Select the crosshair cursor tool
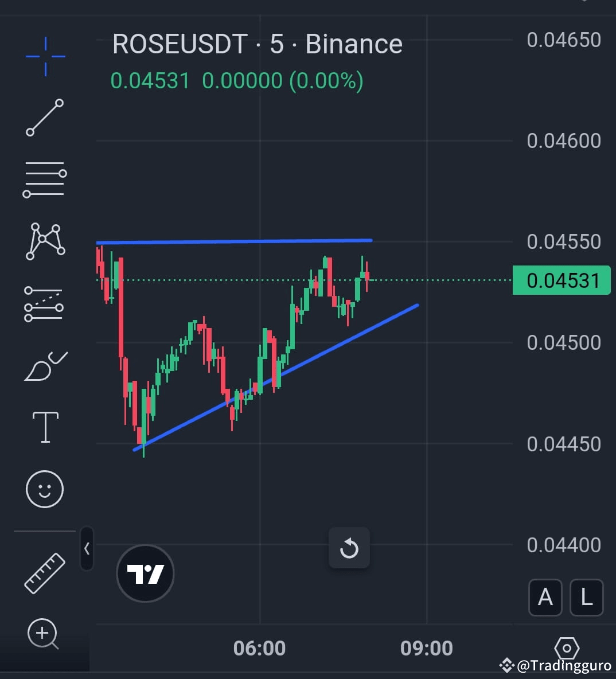The width and height of the screenshot is (616, 679). (x=45, y=56)
